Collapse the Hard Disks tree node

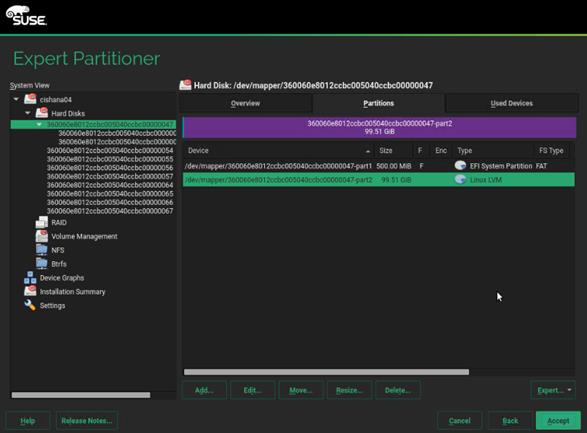tap(28, 113)
